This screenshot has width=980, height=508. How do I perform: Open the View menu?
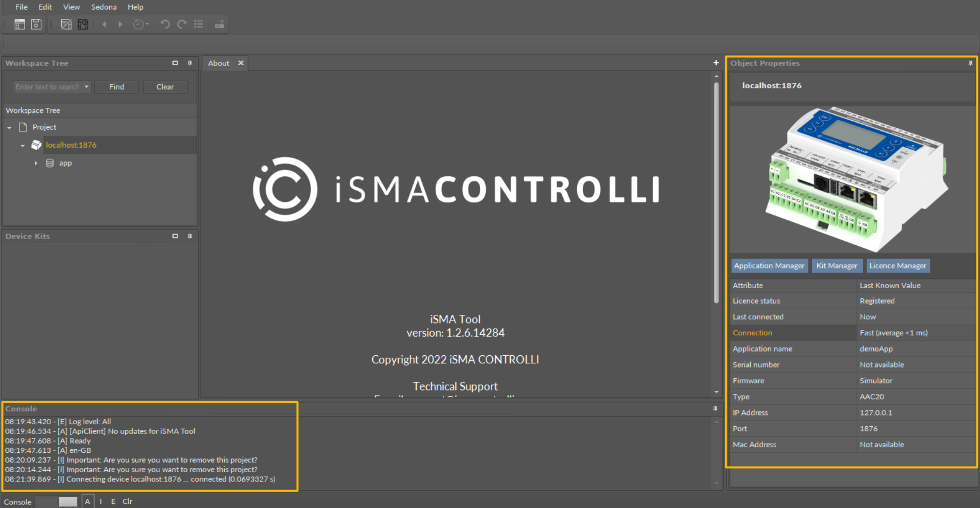coord(71,7)
